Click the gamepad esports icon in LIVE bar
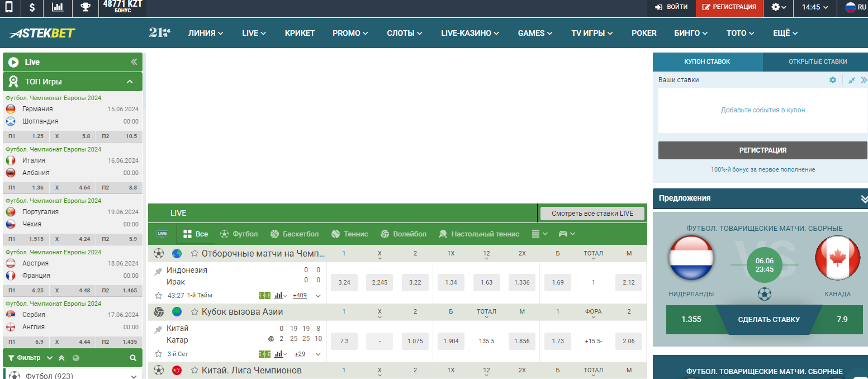This screenshot has height=379, width=868. pyautogui.click(x=563, y=234)
